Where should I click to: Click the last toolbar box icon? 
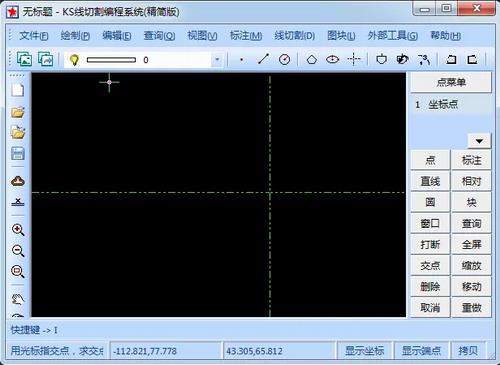click(x=472, y=60)
